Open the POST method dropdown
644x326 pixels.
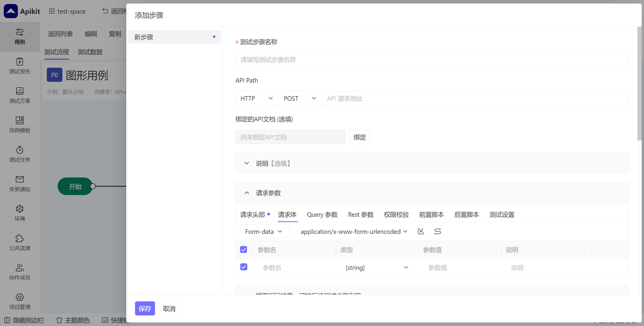(x=300, y=98)
